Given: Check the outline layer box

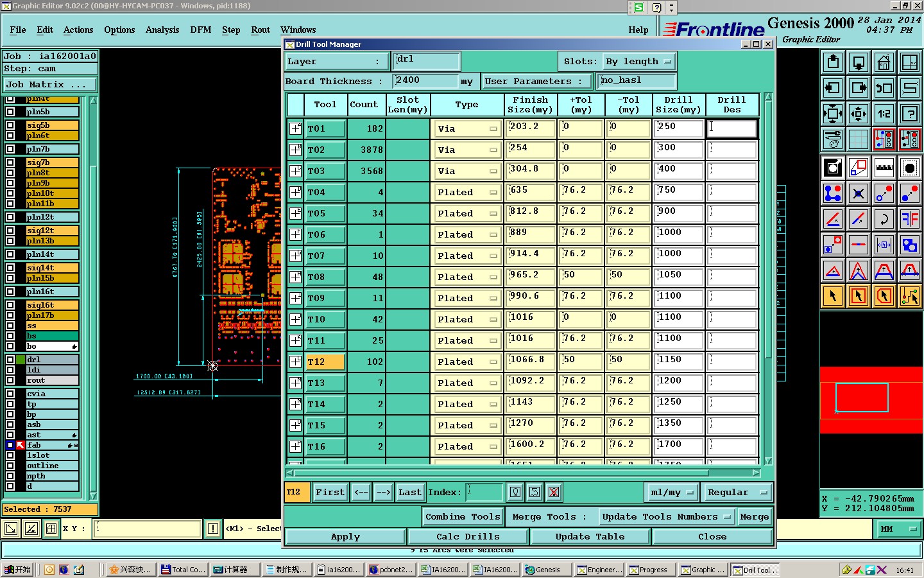Looking at the screenshot, I should click(10, 466).
